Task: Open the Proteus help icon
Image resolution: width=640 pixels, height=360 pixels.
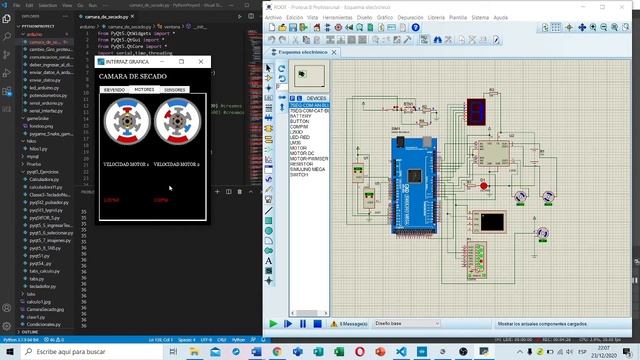Action: tap(415, 27)
